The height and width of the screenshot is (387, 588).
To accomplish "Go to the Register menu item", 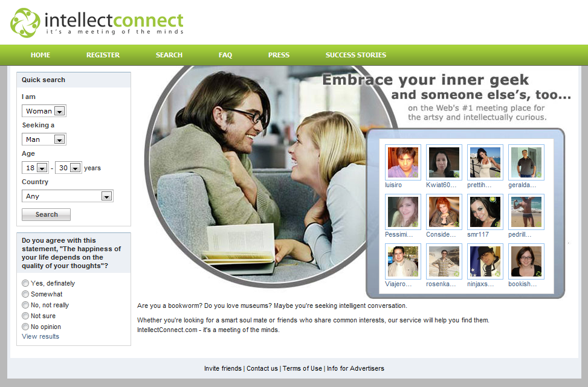I will [x=103, y=55].
